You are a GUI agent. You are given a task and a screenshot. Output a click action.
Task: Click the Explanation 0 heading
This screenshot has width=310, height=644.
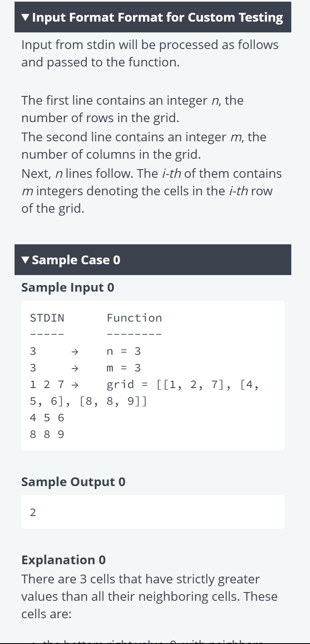pyautogui.click(x=64, y=560)
